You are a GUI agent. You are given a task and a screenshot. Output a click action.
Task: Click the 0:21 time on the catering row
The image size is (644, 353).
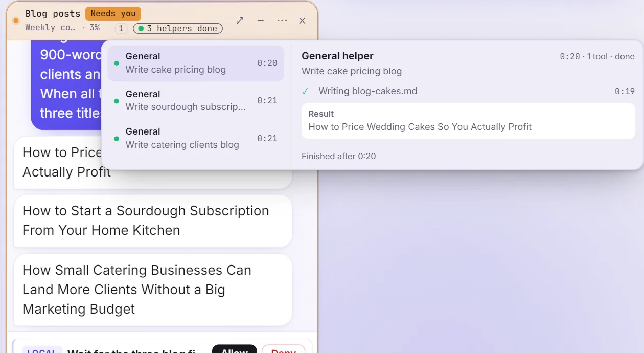[x=267, y=138]
